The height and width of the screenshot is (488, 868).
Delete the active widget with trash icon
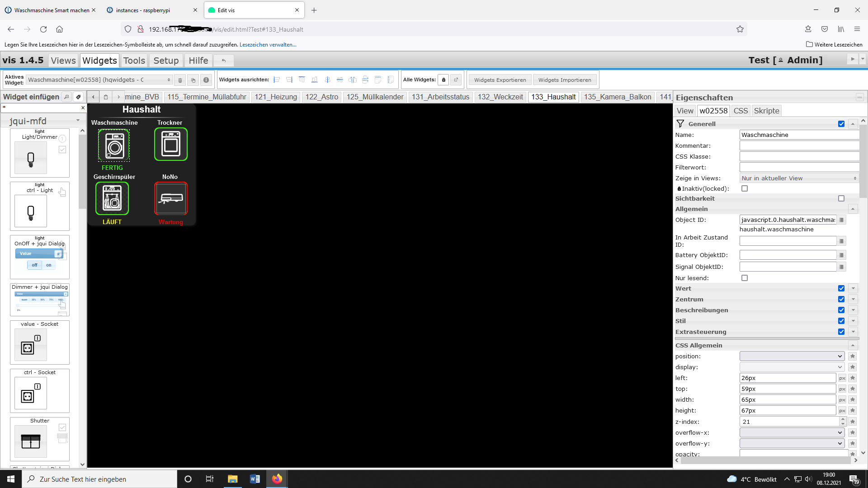180,80
